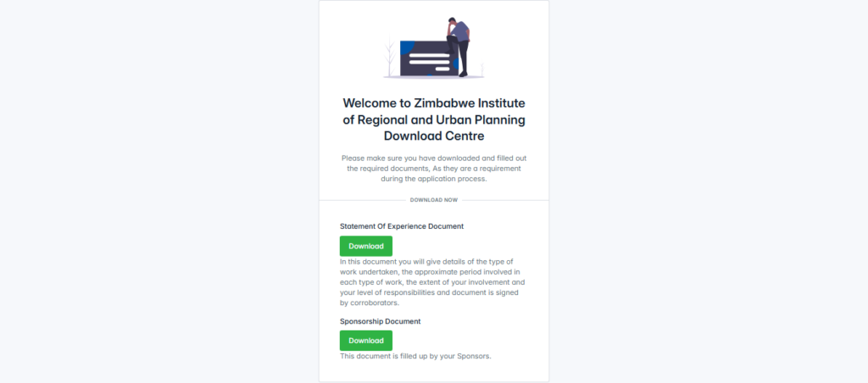868x383 pixels.
Task: Click the 'Welcome to Zimbabwe Institute' title line
Action: click(434, 103)
